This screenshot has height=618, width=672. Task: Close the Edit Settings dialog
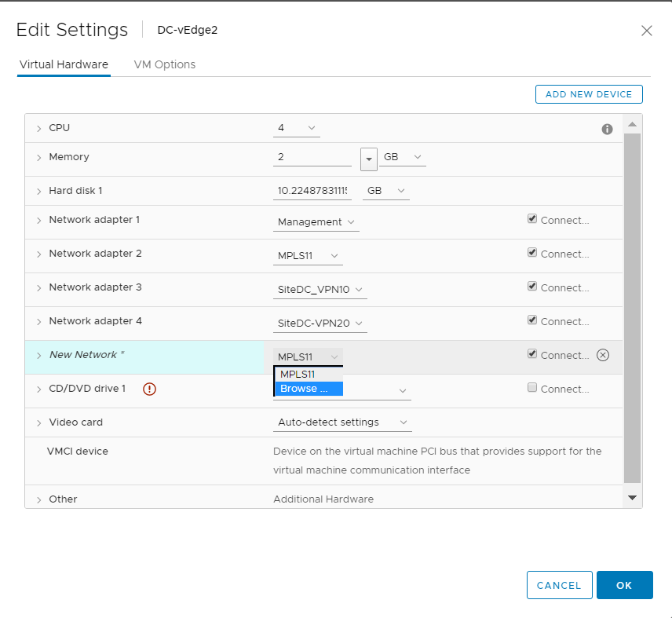pos(646,31)
